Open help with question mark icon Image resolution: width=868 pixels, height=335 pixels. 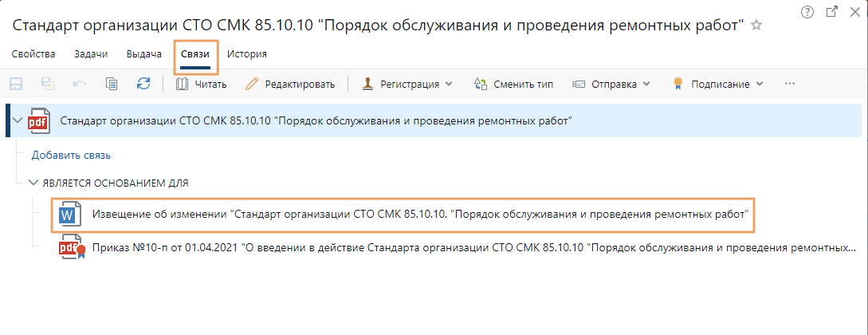coord(807,11)
